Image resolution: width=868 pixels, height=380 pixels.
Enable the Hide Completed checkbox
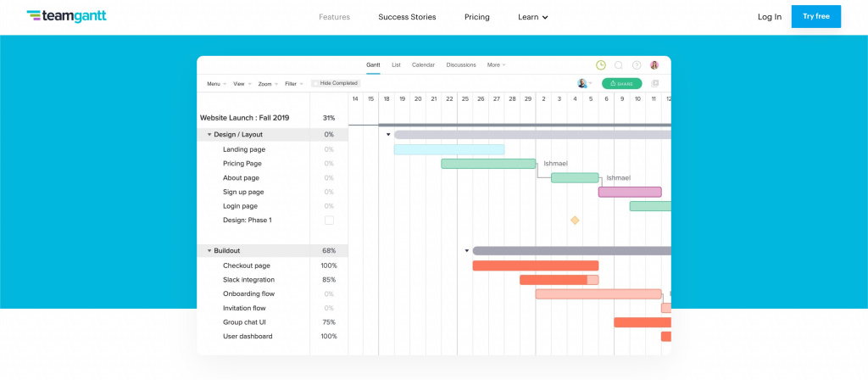coord(316,84)
